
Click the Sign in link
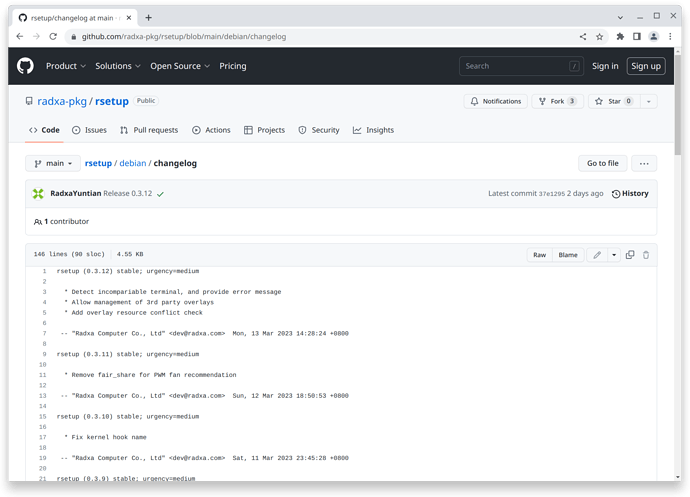coord(605,66)
